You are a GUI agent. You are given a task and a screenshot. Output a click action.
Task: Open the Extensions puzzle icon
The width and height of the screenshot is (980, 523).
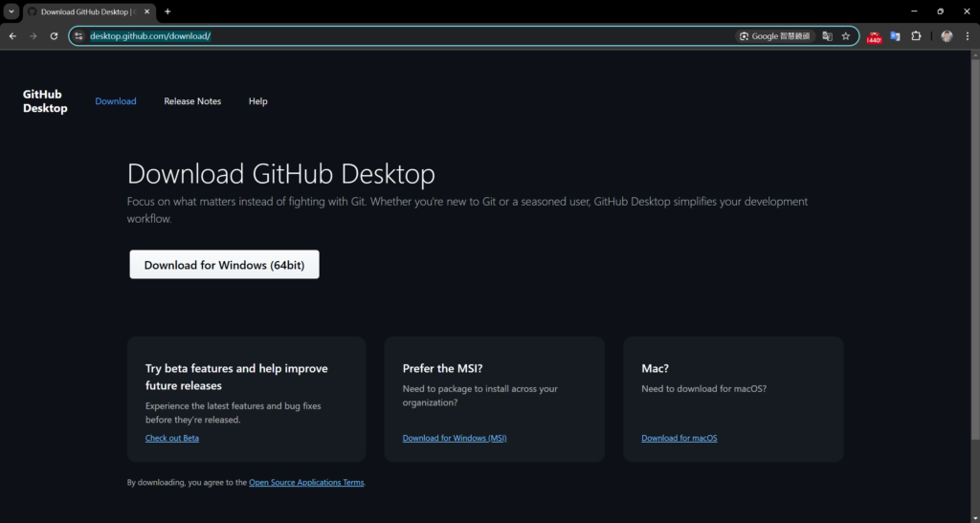916,36
